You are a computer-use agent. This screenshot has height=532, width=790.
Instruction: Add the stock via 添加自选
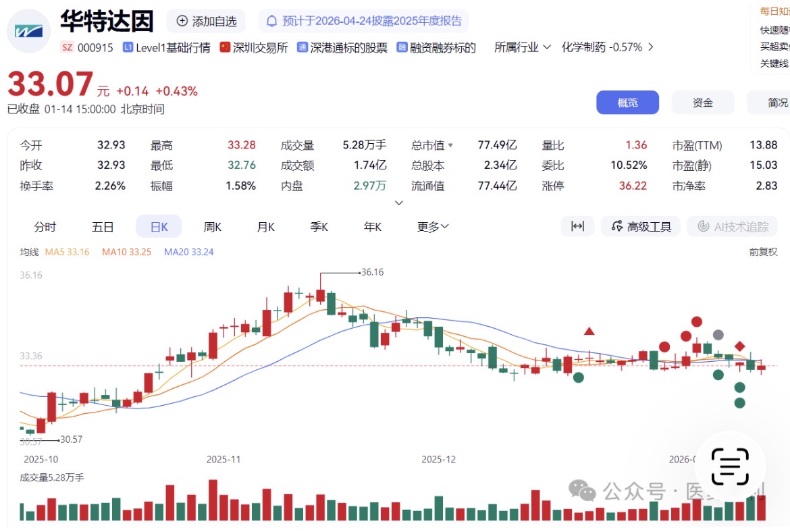(207, 21)
